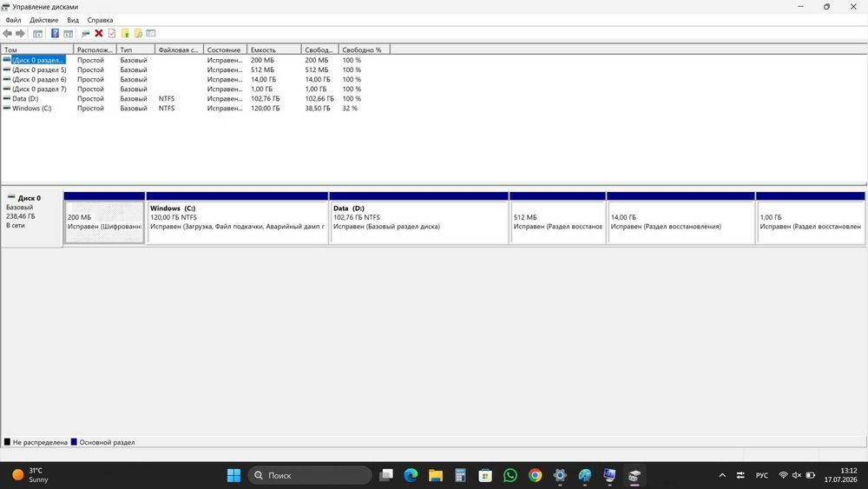This screenshot has width=868, height=489.
Task: Click the yellow sheet icon with green arrow
Action: tap(125, 34)
